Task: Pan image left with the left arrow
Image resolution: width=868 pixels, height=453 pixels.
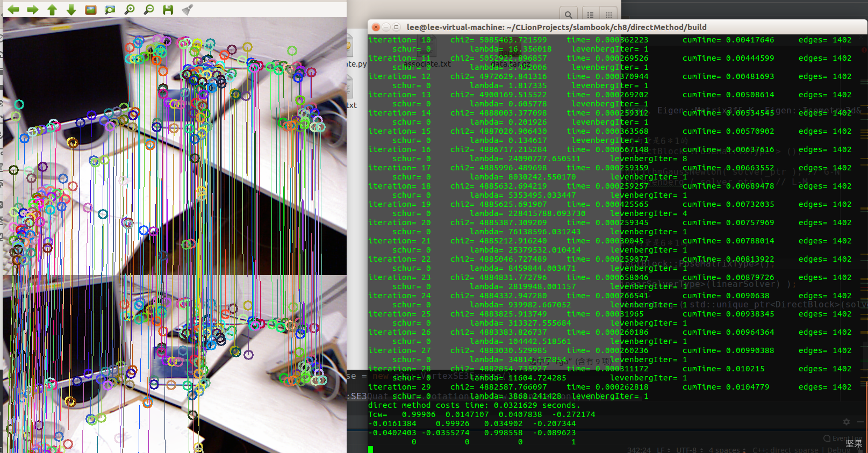Action: pos(13,10)
